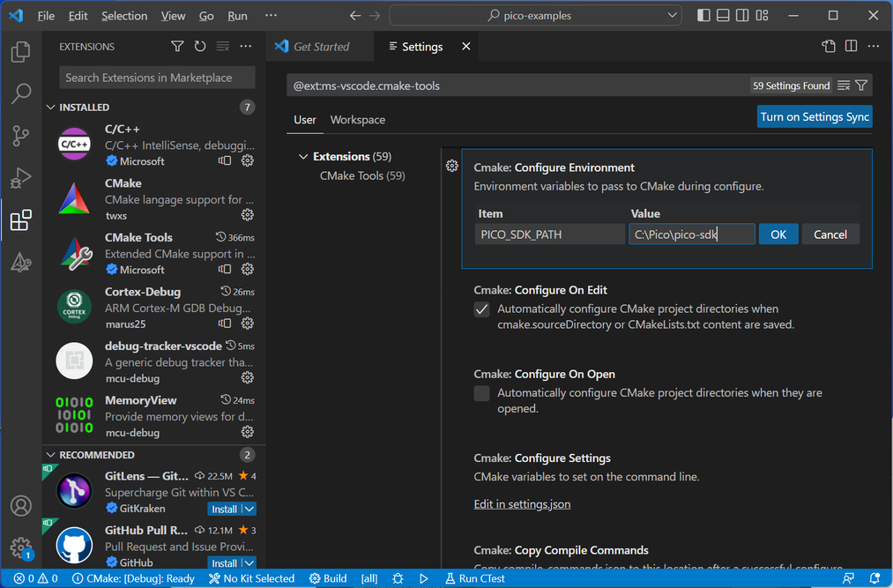Open the CMake view in activity bar
The image size is (893, 588).
[21, 262]
